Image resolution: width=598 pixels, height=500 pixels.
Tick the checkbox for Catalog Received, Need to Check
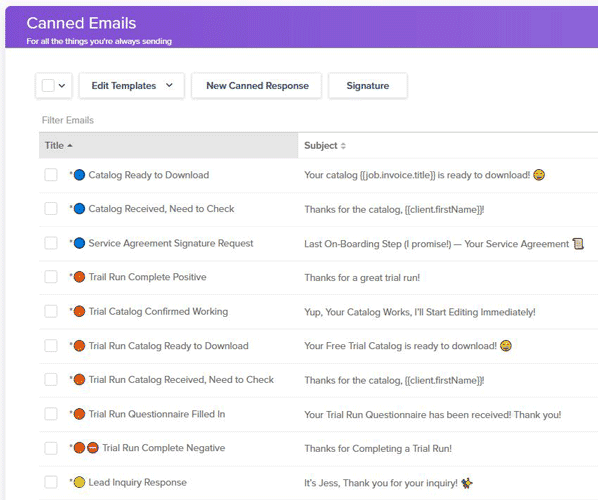(51, 209)
